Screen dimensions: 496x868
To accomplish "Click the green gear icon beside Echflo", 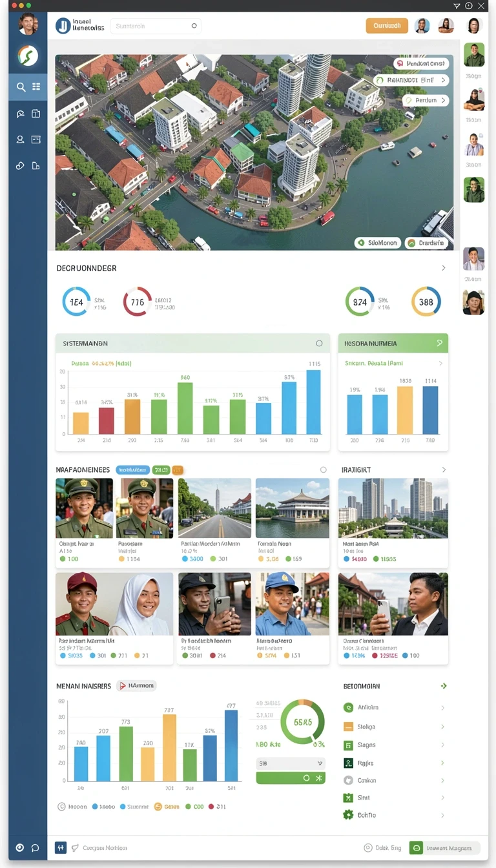I will click(348, 815).
